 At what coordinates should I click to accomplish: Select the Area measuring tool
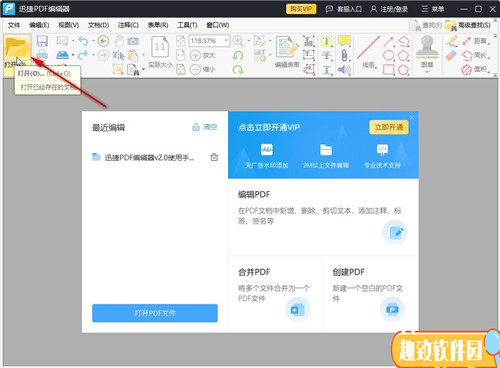[x=475, y=69]
